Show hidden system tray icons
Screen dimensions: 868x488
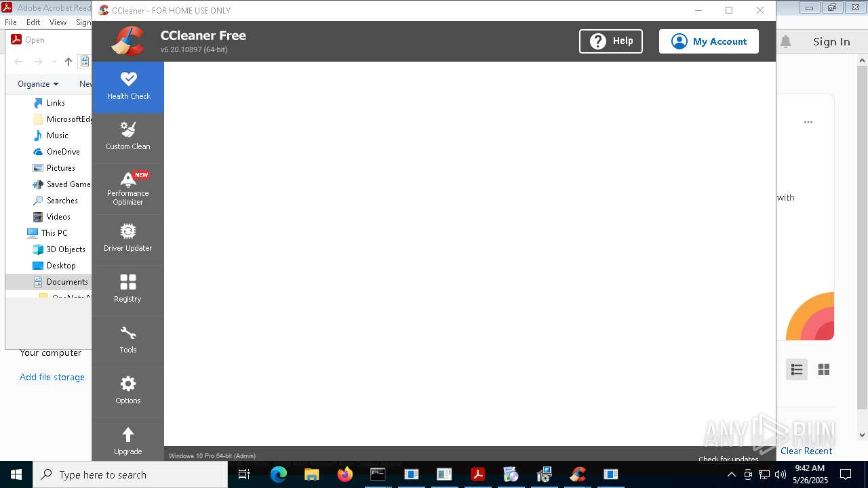point(732,474)
